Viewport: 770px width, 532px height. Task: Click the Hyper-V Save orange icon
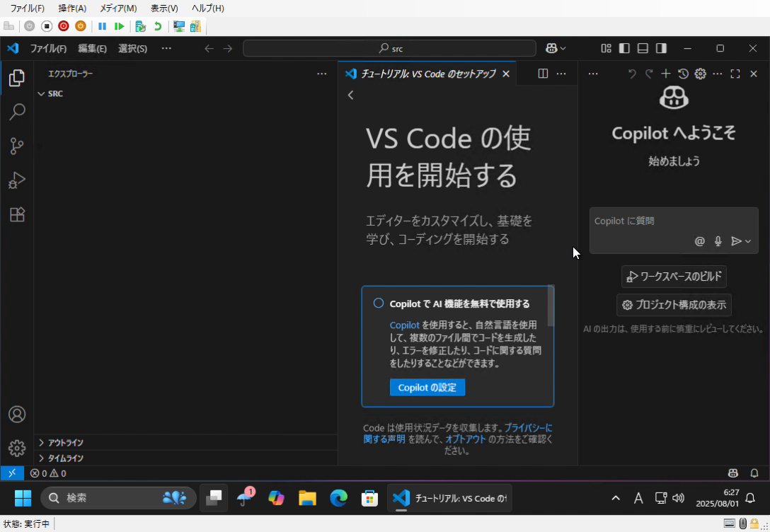pyautogui.click(x=81, y=26)
